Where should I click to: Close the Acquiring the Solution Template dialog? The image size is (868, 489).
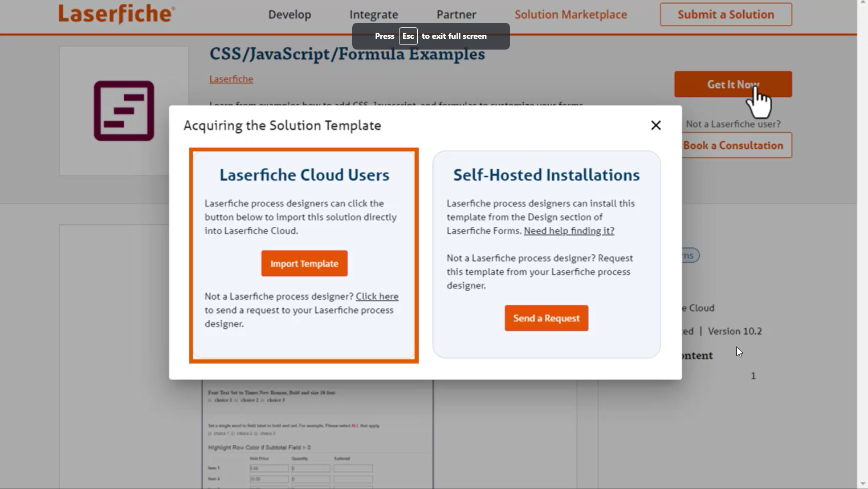pyautogui.click(x=656, y=125)
